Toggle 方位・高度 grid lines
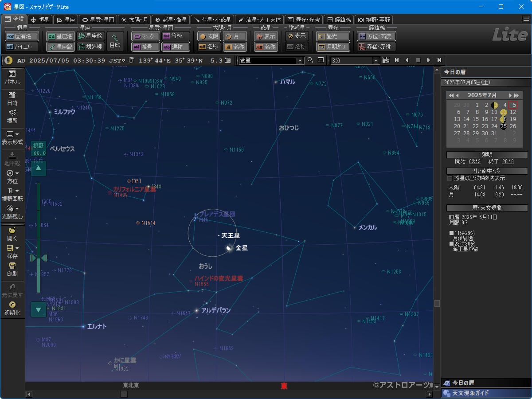 click(376, 36)
